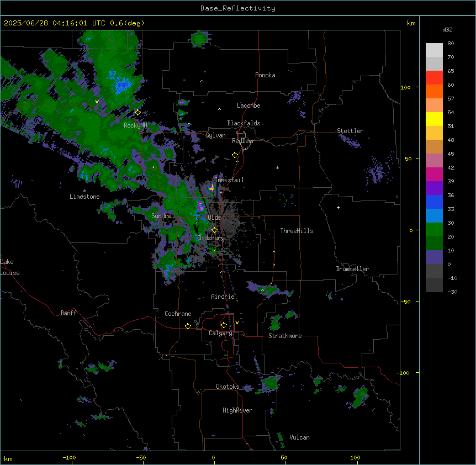The image size is (476, 465).
Task: Click the white plus marker west of Drumheller
Action: coord(338,207)
